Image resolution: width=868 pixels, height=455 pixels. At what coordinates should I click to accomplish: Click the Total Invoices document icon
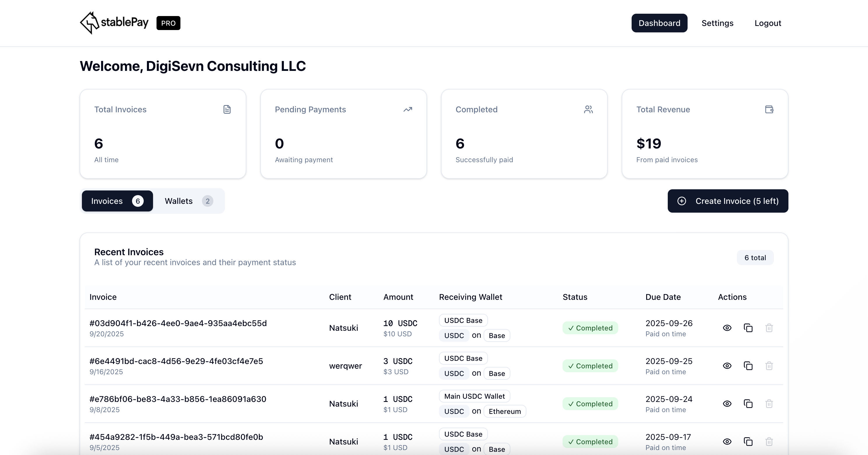[227, 110]
